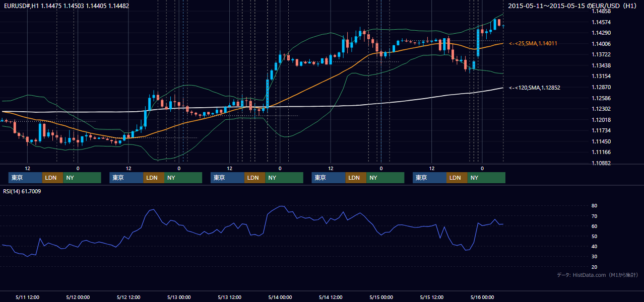Click RSI scale value 30
644x302 pixels.
pyautogui.click(x=595, y=257)
